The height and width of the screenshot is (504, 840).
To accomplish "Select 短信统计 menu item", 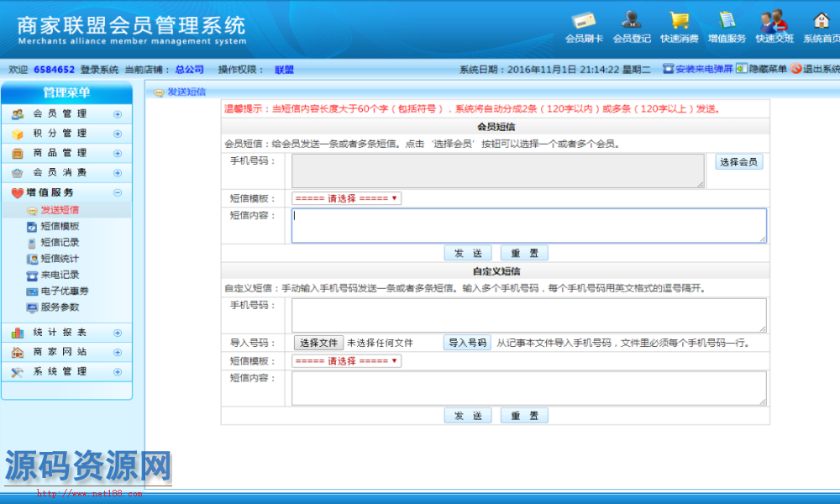I will tap(60, 259).
